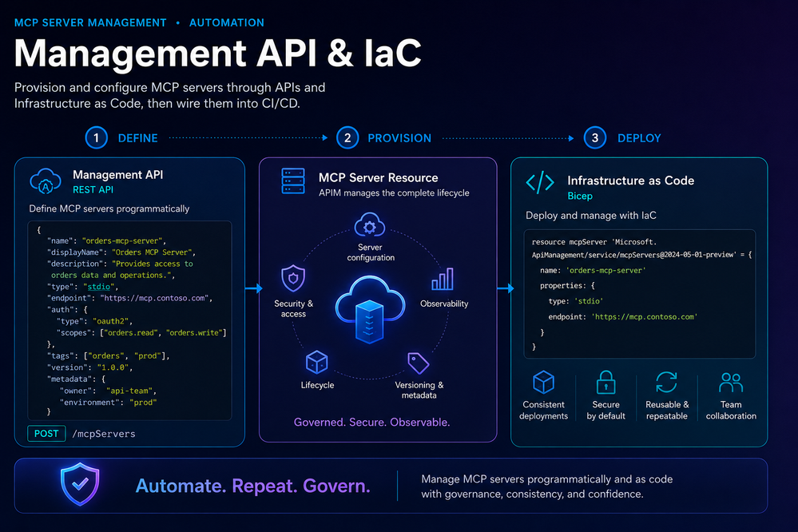Click 'Governed. Secure. Observable.' tagline
The width and height of the screenshot is (798, 532).
pyautogui.click(x=372, y=422)
